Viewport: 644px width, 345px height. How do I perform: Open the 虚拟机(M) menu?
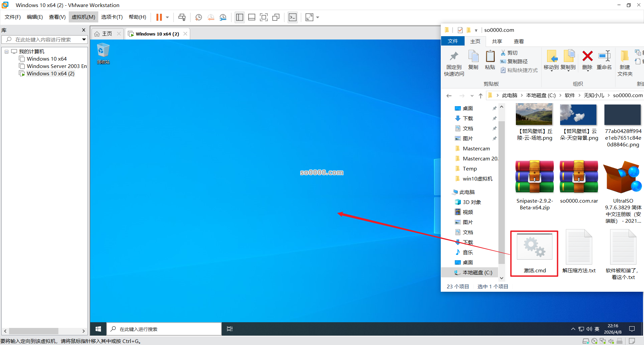tap(83, 17)
